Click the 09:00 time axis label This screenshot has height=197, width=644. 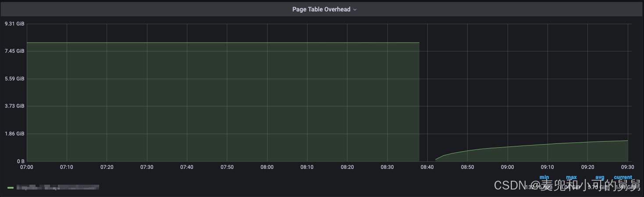pyautogui.click(x=508, y=167)
